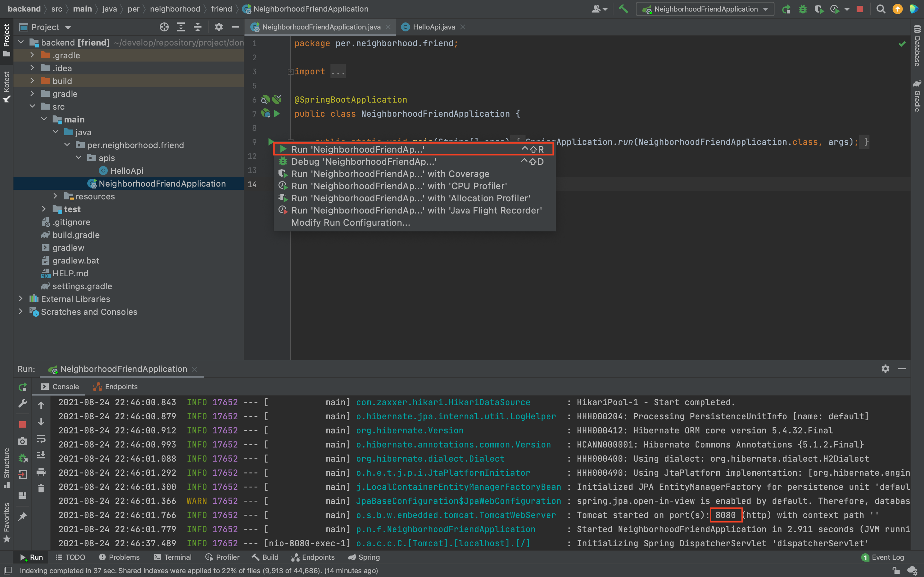The height and width of the screenshot is (577, 924).
Task: Toggle soft-wrap in console output
Action: (41, 439)
